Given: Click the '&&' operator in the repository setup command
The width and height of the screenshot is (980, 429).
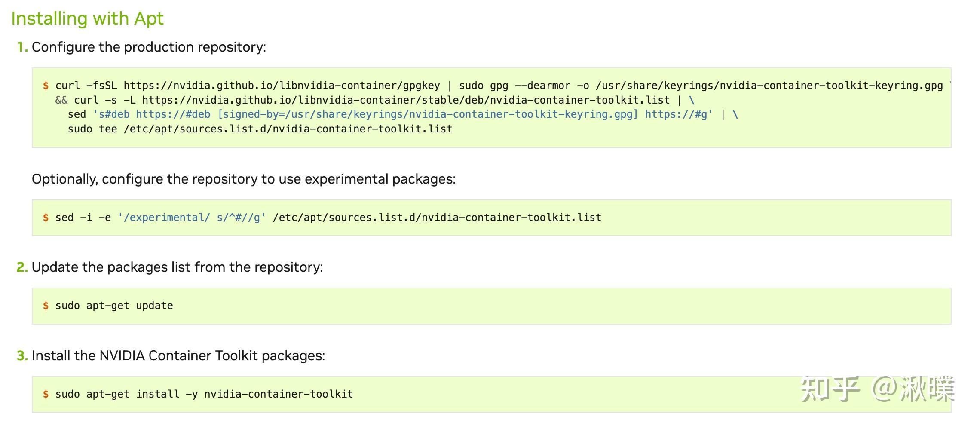Looking at the screenshot, I should click(x=61, y=100).
